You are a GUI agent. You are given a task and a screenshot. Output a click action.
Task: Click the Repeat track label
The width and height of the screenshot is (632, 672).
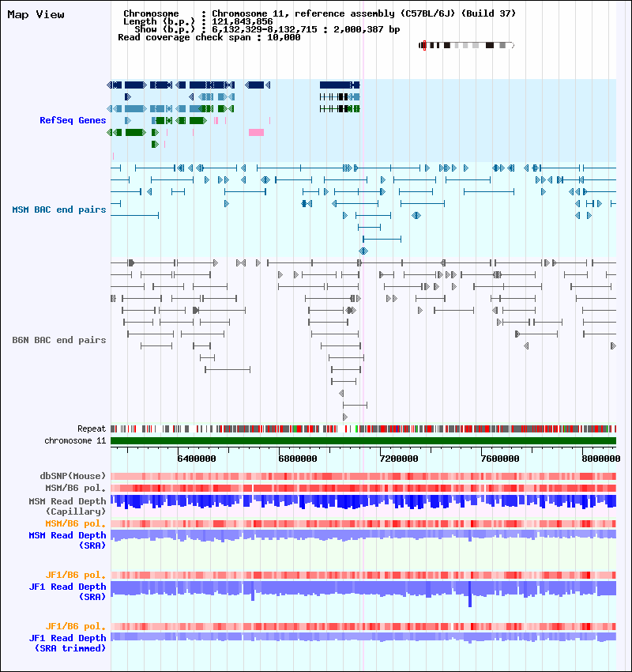click(92, 428)
